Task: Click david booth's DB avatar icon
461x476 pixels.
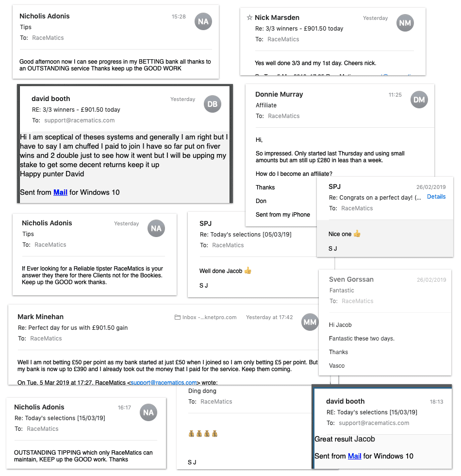Action: tap(212, 104)
